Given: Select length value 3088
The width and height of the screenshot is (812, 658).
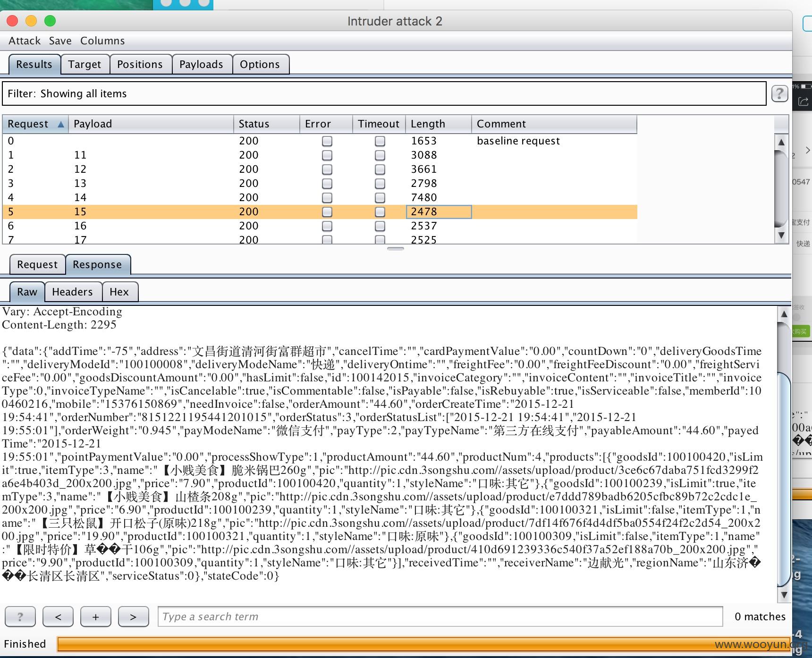Looking at the screenshot, I should (424, 155).
